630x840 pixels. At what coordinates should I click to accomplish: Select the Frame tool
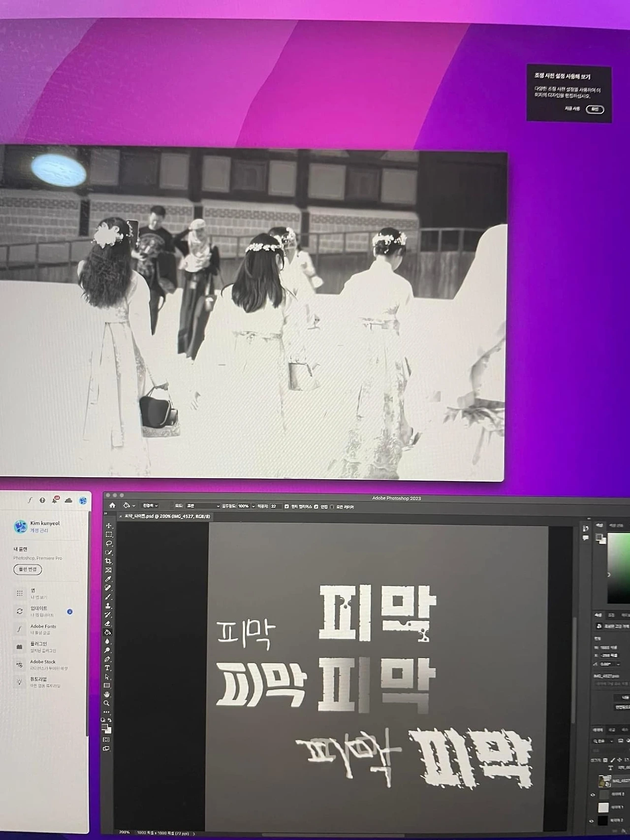[109, 570]
